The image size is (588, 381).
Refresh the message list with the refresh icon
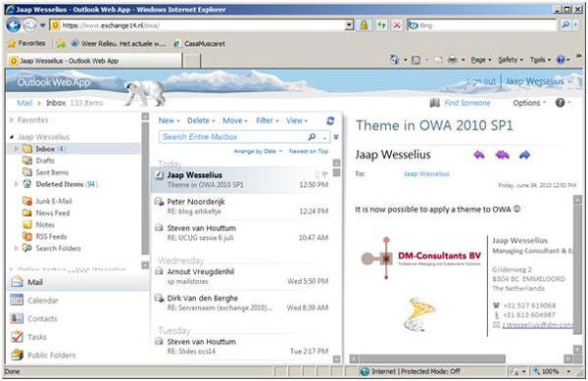coord(330,120)
